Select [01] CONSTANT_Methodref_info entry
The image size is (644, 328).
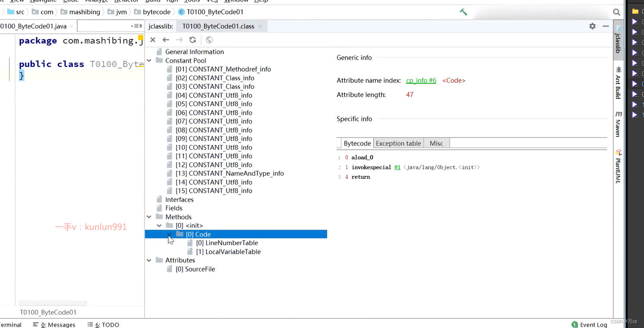223,69
